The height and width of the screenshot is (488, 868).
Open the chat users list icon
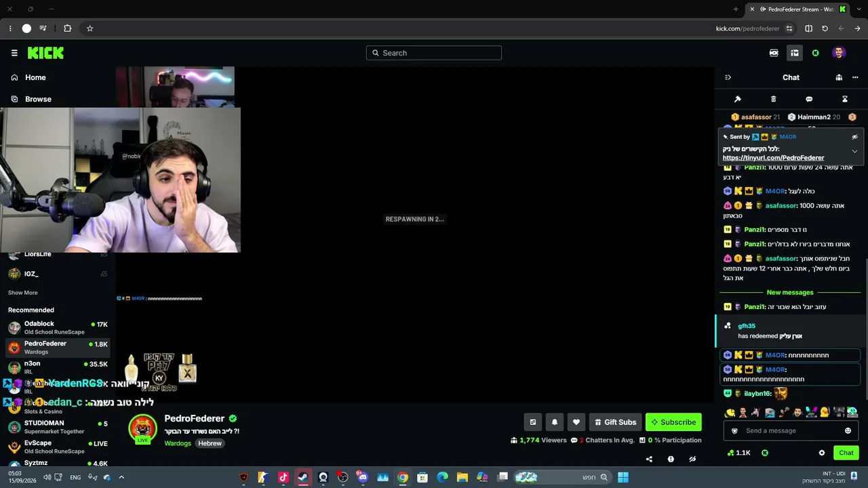(839, 77)
